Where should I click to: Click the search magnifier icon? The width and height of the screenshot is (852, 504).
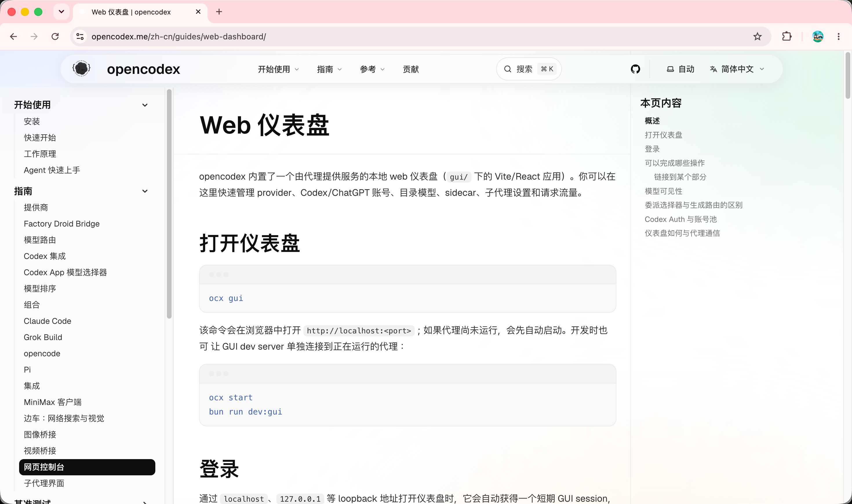pos(507,69)
